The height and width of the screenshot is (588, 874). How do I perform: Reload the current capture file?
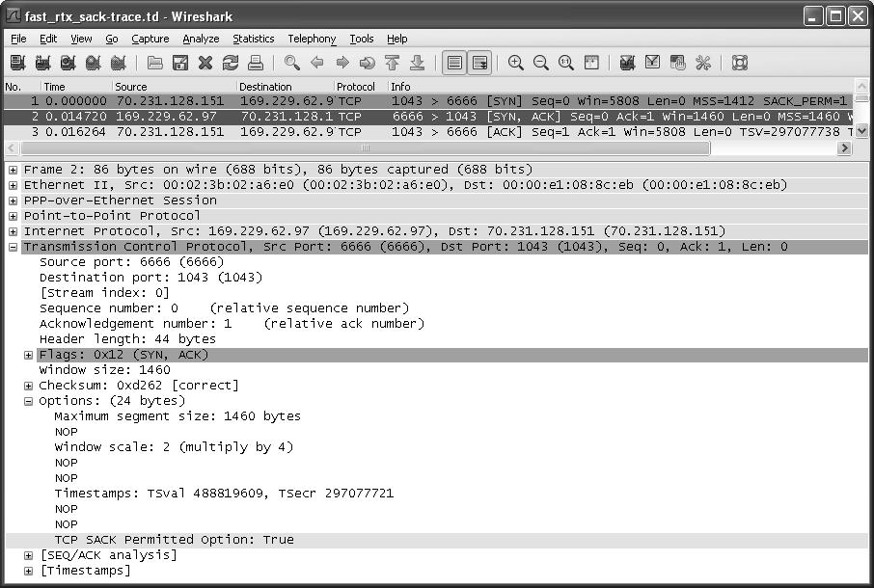click(x=230, y=63)
